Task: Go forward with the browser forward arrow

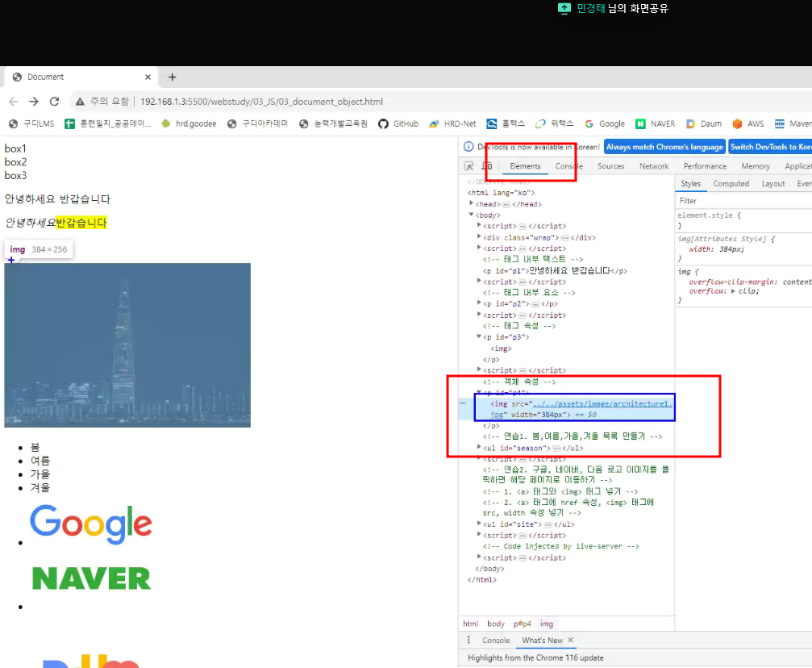Action: [x=34, y=102]
